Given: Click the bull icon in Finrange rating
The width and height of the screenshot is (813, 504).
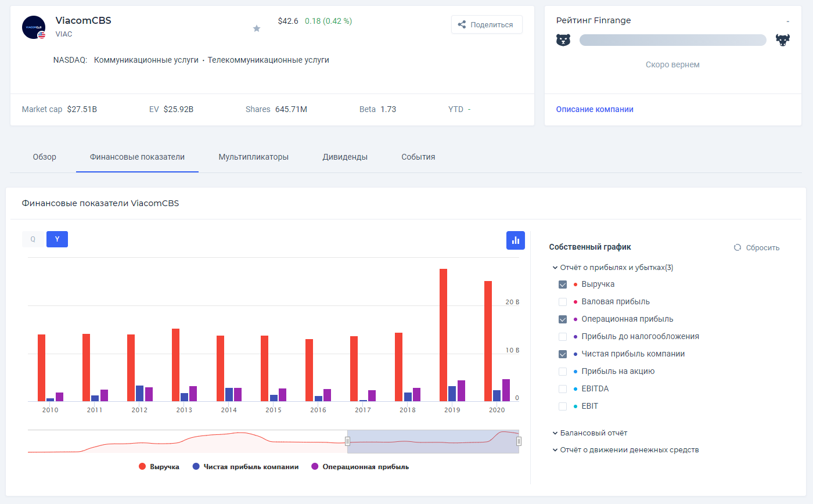Looking at the screenshot, I should (x=783, y=40).
